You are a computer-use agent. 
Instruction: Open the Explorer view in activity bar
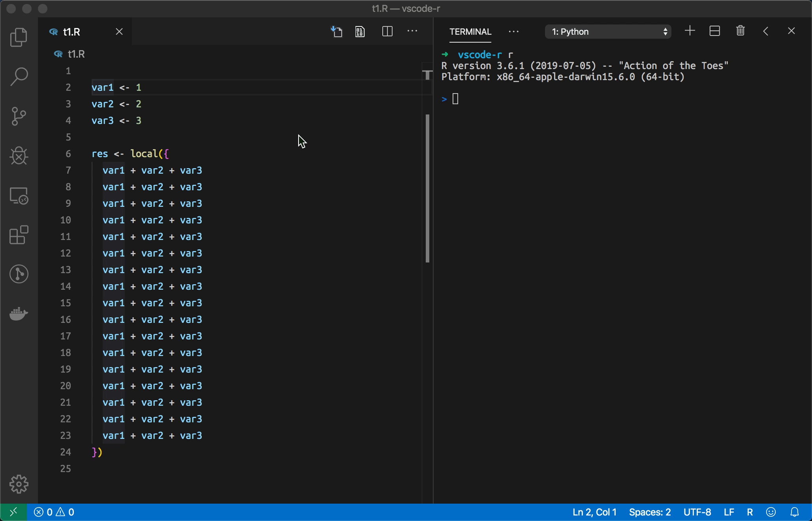[19, 37]
